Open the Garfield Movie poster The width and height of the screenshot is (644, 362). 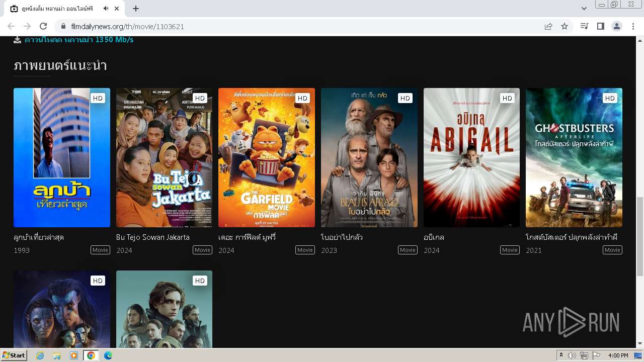[267, 157]
